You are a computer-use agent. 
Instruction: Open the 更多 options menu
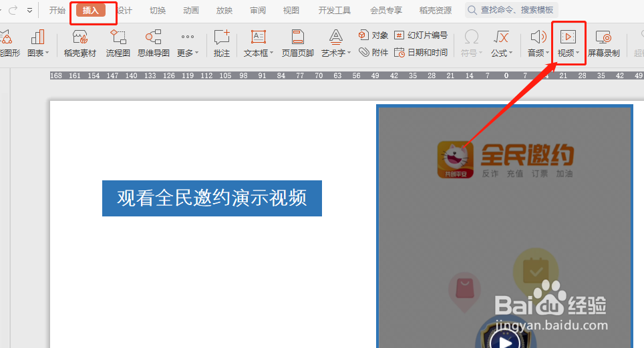coord(188,43)
